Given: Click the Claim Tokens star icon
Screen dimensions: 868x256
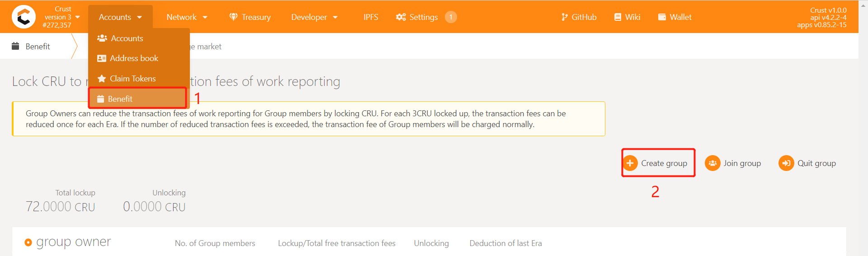Looking at the screenshot, I should click(102, 79).
